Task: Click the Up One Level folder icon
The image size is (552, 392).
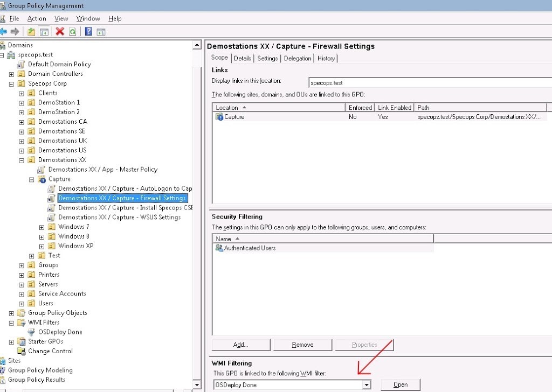Action: click(x=31, y=32)
